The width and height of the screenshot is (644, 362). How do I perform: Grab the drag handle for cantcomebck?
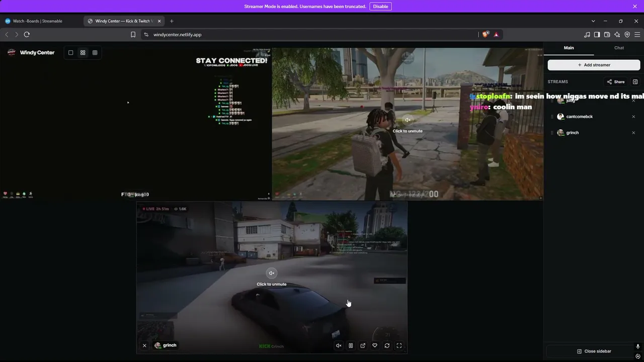pyautogui.click(x=552, y=117)
